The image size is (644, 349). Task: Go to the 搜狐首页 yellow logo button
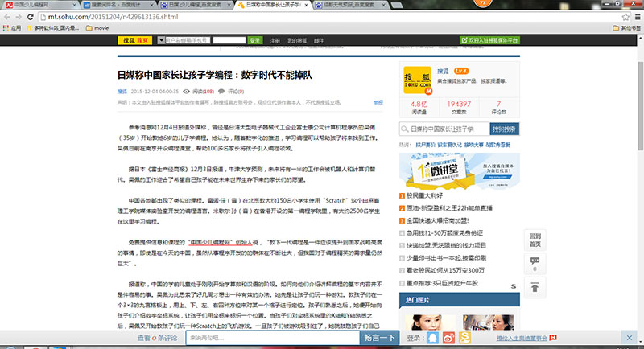(x=134, y=40)
